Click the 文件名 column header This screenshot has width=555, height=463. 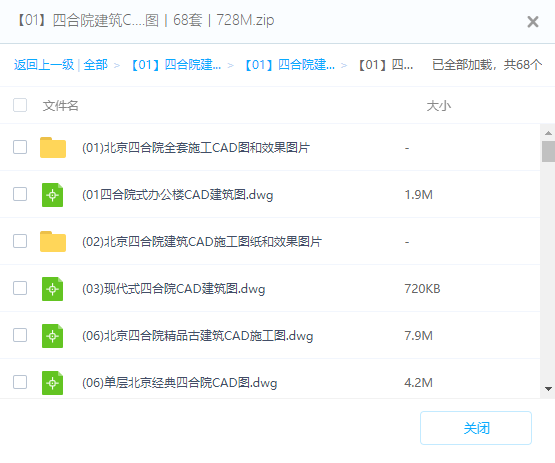61,105
